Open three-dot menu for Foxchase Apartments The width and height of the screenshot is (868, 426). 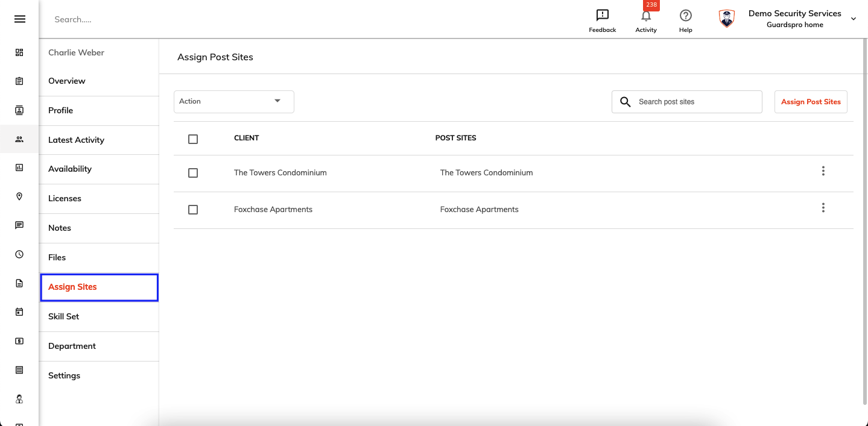(x=823, y=208)
